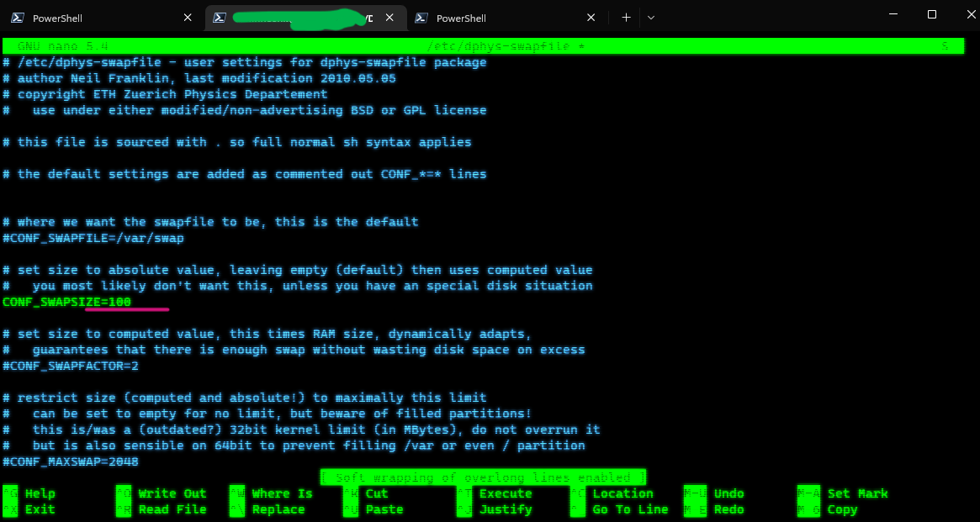Click the 'Soft wrapping of overlong lines enabled' status message
The width and height of the screenshot is (980, 522).
click(x=483, y=477)
